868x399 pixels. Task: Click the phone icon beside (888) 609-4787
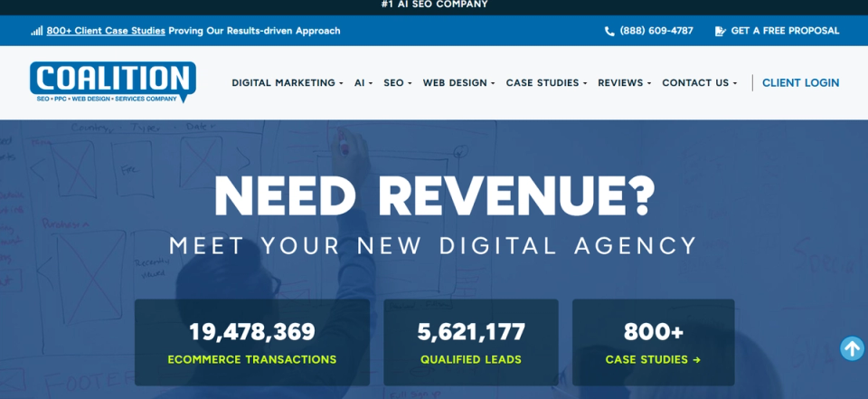609,31
